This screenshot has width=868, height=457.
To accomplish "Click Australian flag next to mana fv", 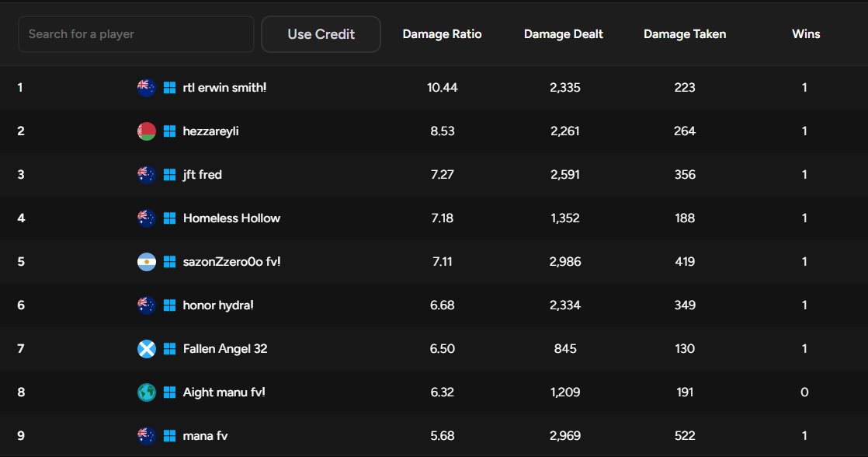I will [146, 436].
